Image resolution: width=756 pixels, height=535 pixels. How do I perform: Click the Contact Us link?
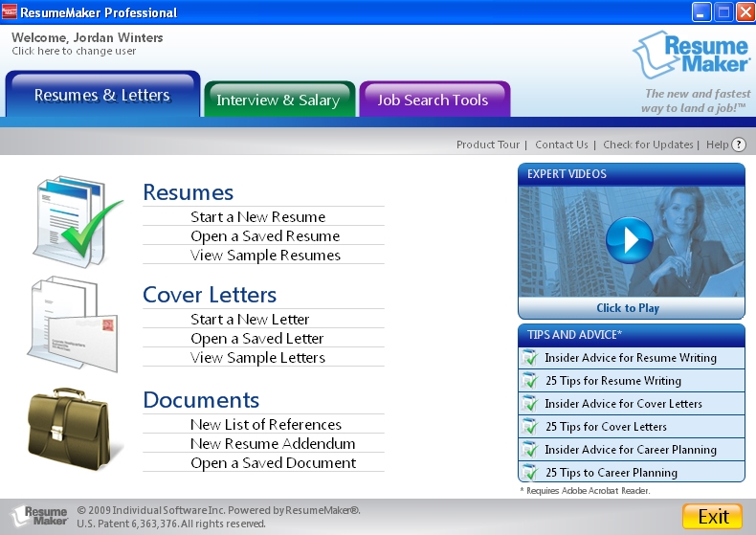tap(562, 145)
